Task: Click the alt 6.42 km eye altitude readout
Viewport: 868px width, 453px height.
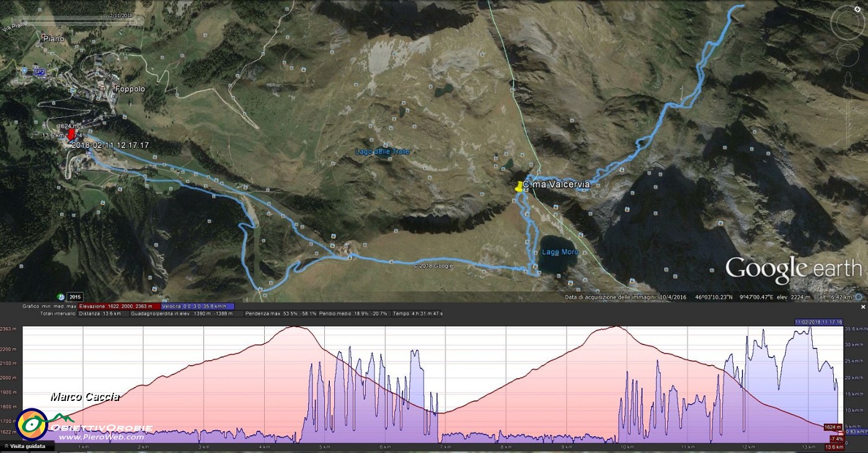Action: (x=837, y=297)
